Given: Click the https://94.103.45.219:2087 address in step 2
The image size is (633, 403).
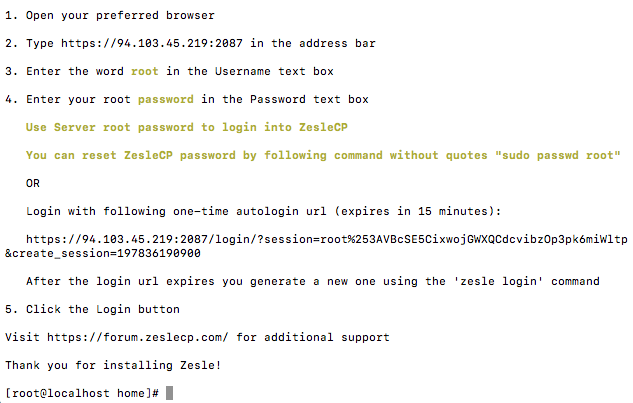Looking at the screenshot, I should tap(152, 43).
